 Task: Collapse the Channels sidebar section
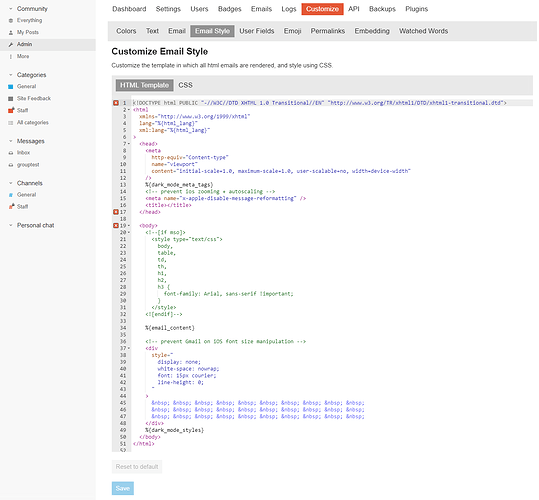pos(11,183)
